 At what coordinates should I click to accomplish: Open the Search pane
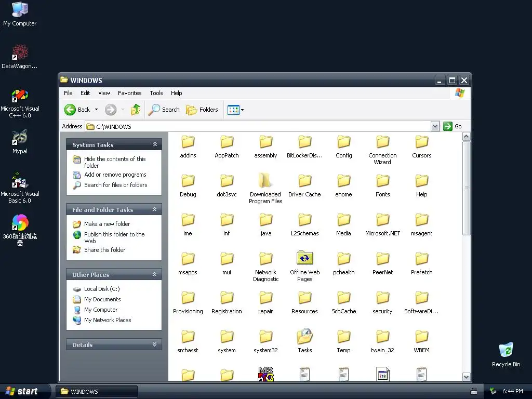164,110
